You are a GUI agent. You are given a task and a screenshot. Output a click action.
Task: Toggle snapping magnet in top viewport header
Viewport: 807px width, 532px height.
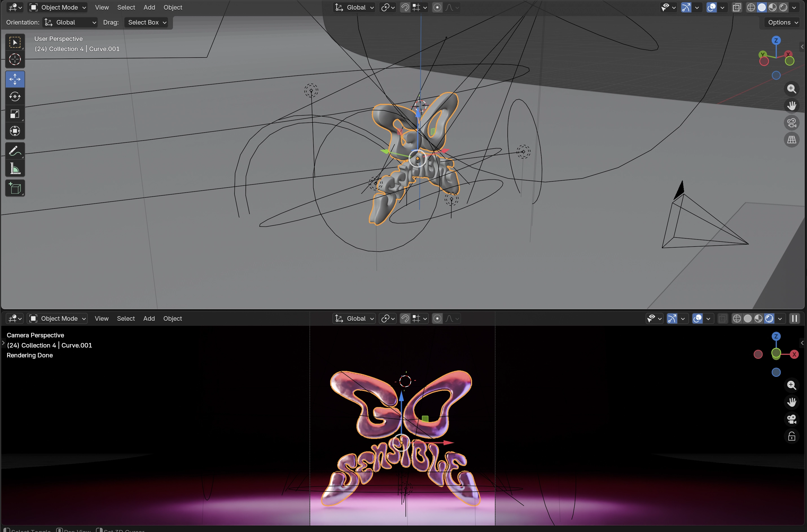click(405, 7)
